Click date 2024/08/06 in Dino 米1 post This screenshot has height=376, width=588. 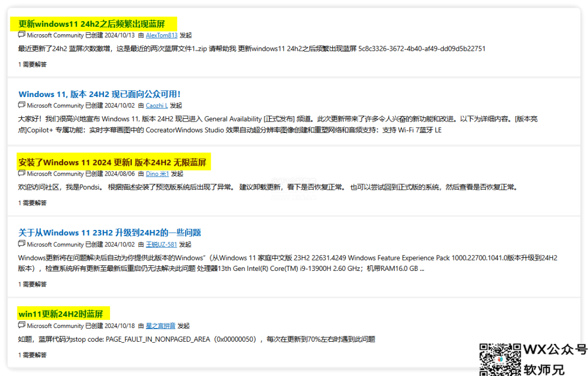(120, 174)
